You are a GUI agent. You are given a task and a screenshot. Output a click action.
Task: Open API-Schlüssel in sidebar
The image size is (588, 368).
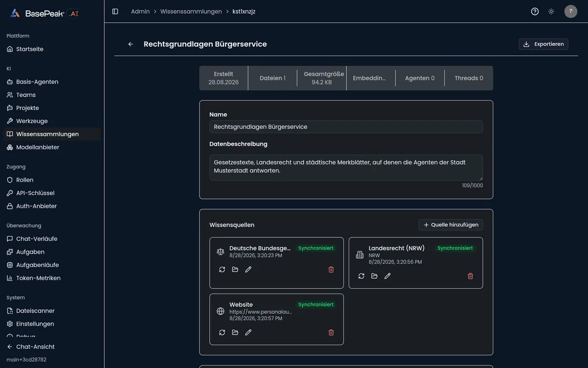pos(52,193)
